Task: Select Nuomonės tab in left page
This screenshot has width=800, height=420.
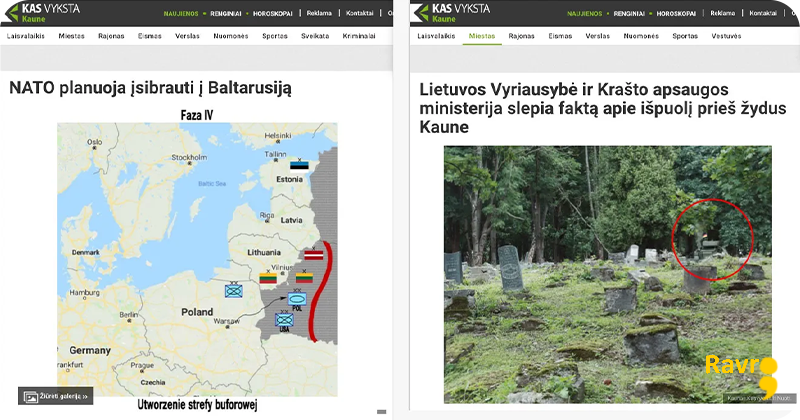Action: point(231,36)
